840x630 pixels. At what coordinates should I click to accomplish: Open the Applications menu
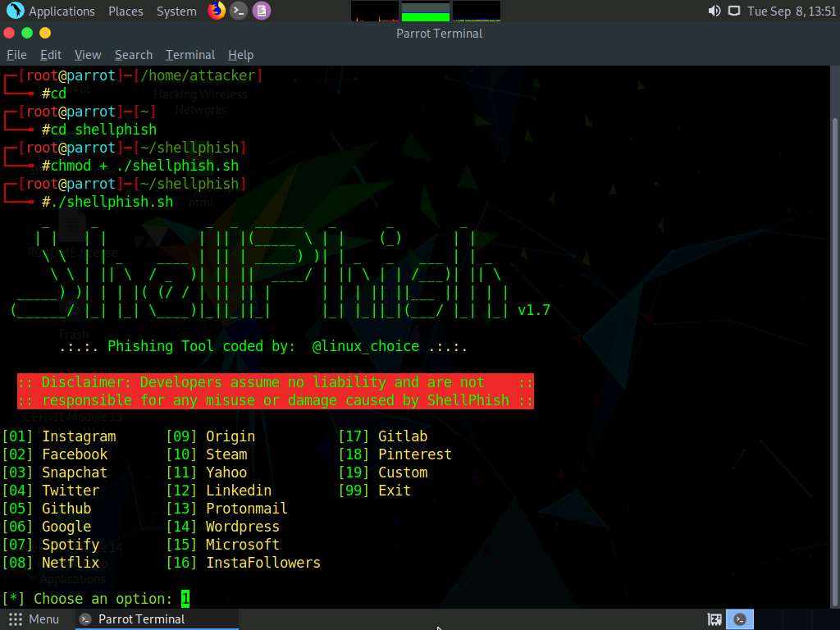tap(62, 11)
